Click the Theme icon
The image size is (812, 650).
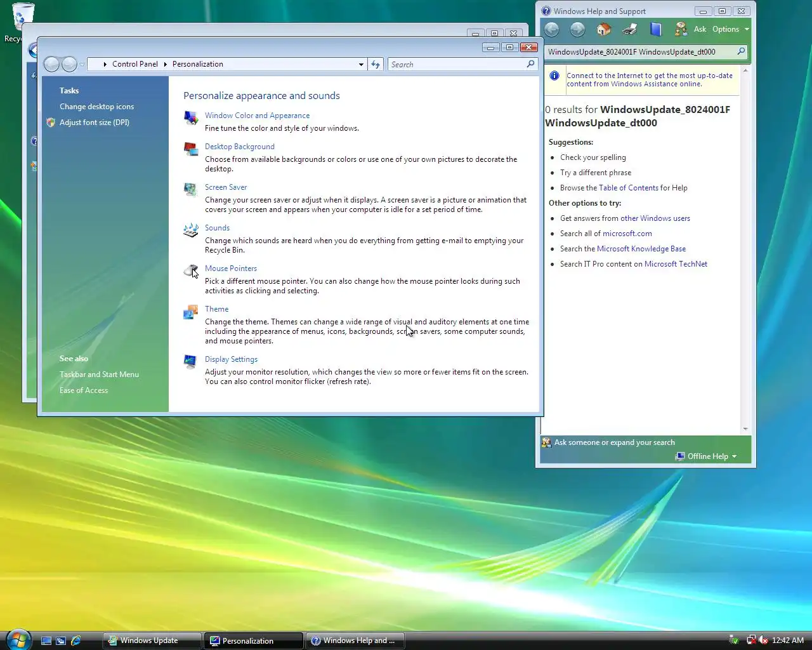coord(190,312)
